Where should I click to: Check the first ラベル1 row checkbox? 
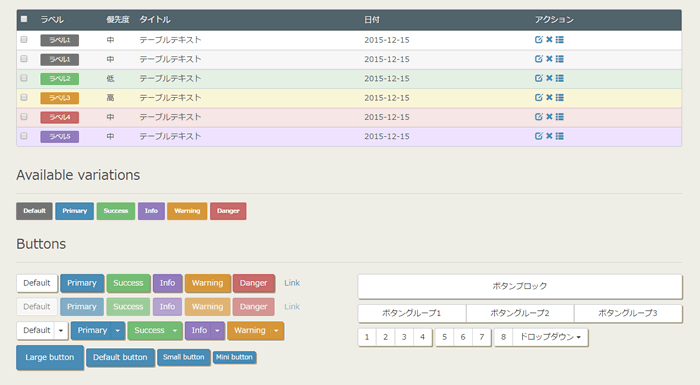click(x=24, y=39)
